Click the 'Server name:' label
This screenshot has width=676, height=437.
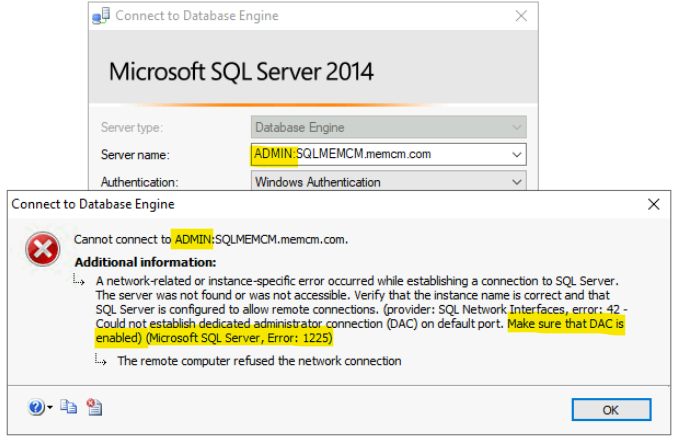click(135, 155)
